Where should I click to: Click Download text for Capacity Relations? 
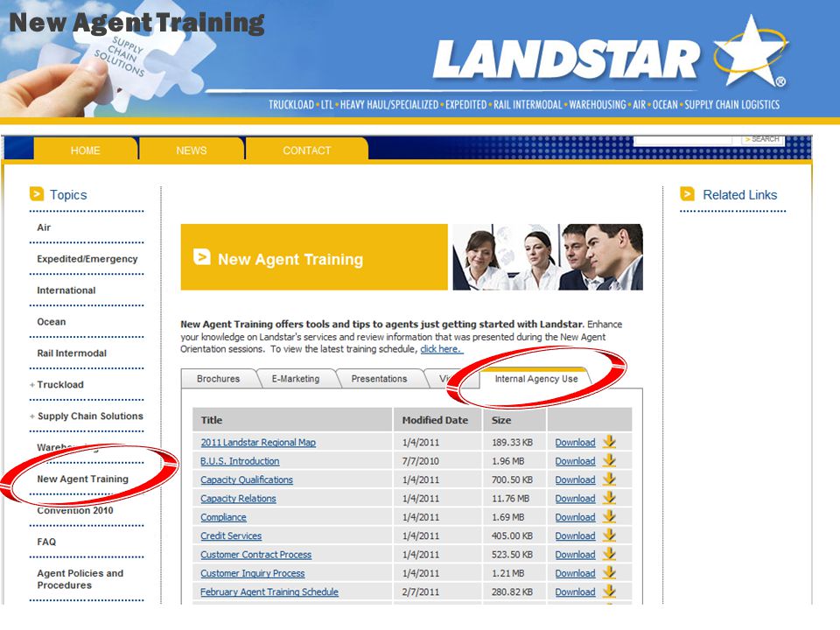click(575, 499)
